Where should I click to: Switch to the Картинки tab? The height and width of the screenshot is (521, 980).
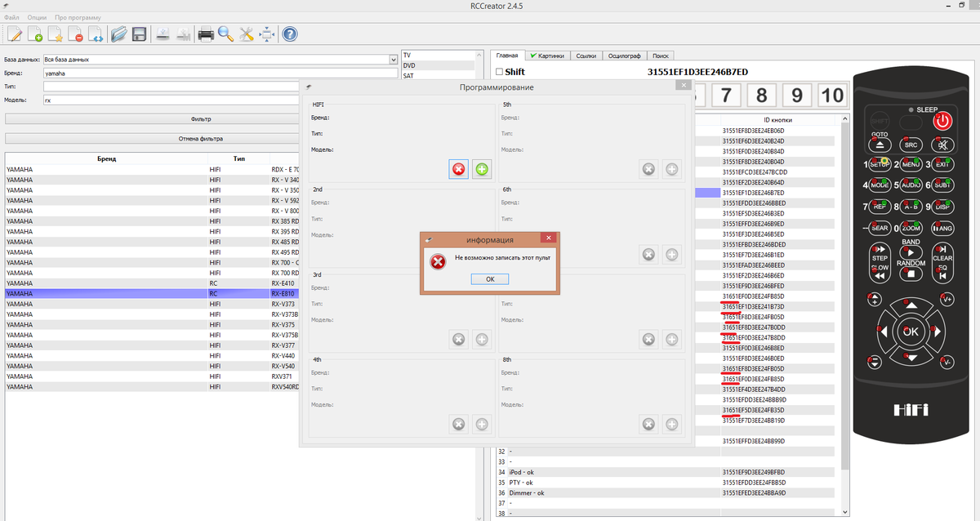[x=546, y=56]
